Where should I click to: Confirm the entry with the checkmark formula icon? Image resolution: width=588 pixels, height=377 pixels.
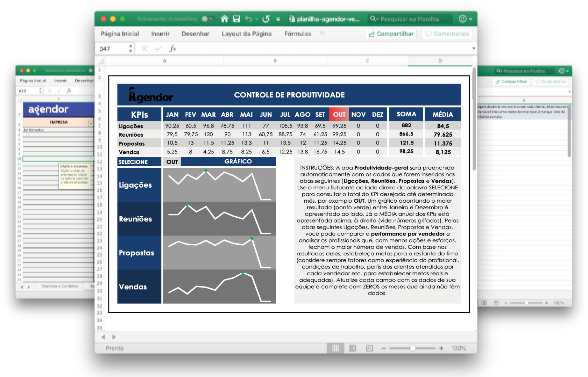tap(158, 49)
